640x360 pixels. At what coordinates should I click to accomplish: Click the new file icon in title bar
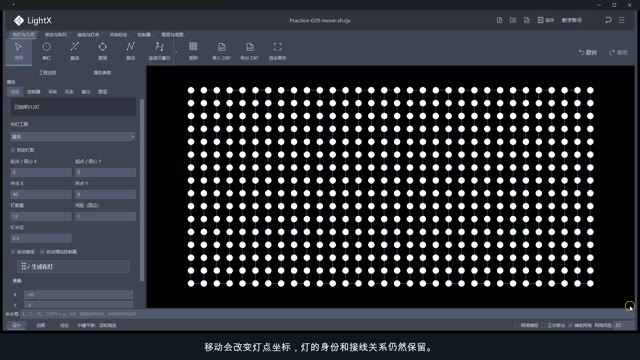(499, 20)
